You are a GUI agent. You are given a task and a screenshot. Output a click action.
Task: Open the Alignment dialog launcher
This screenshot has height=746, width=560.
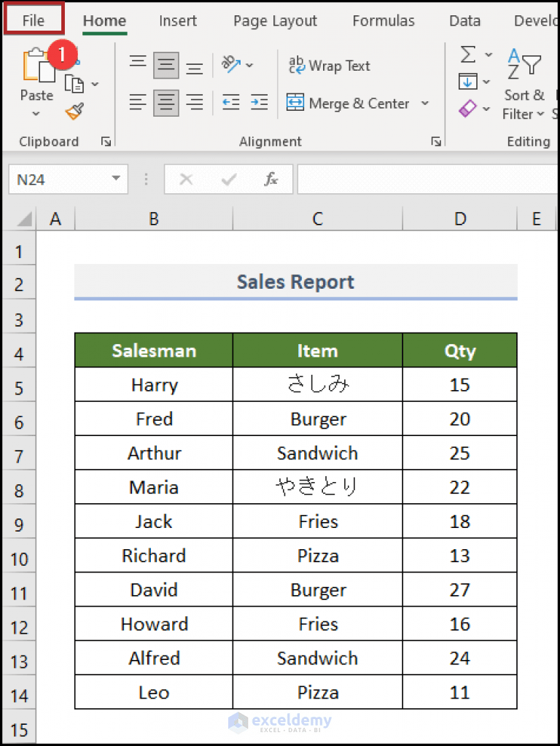[x=435, y=141]
